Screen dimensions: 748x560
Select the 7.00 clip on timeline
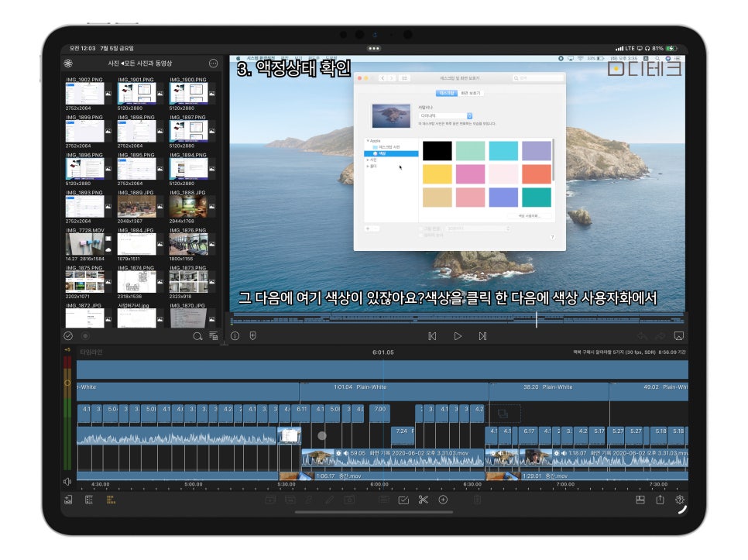(379, 414)
